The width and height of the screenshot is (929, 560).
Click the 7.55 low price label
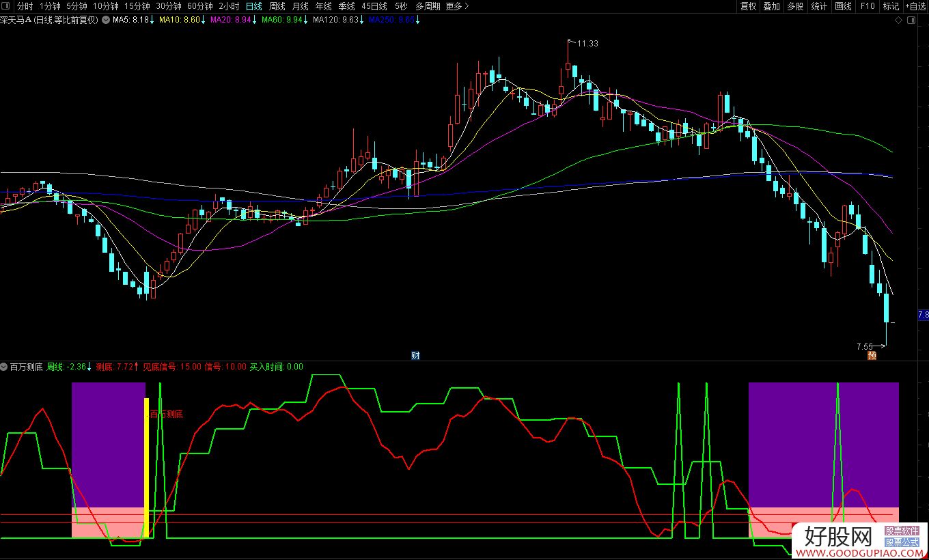865,346
